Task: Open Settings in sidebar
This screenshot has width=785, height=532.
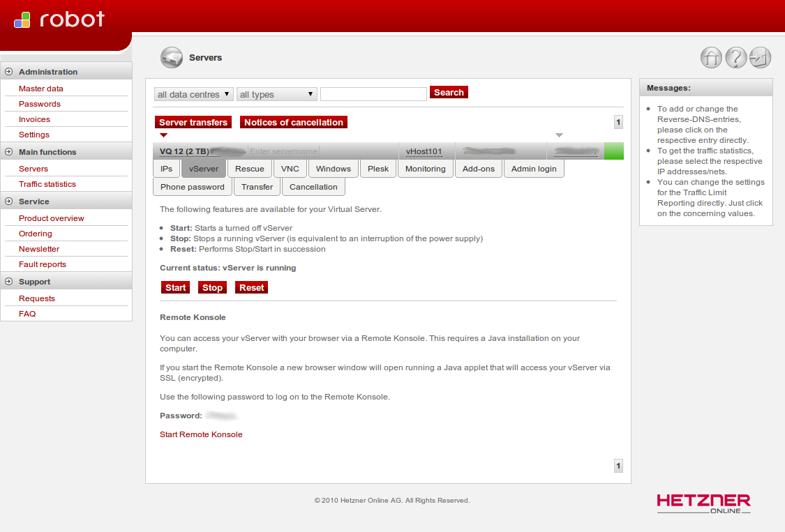Action: (34, 135)
